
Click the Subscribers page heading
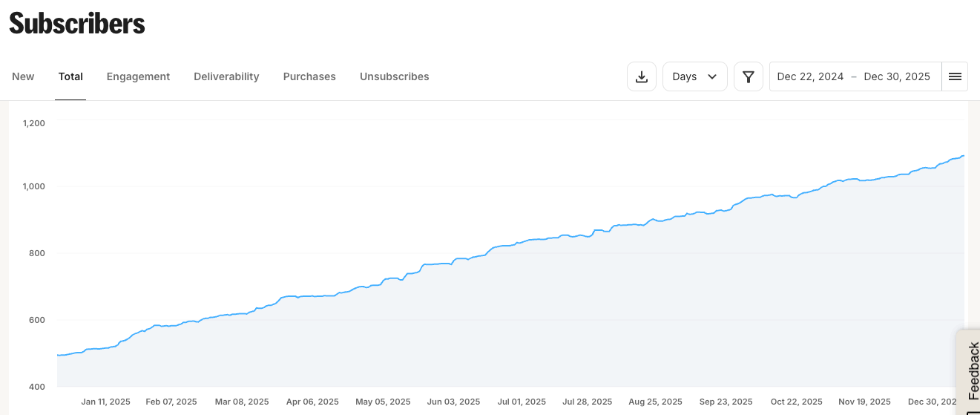[x=77, y=24]
